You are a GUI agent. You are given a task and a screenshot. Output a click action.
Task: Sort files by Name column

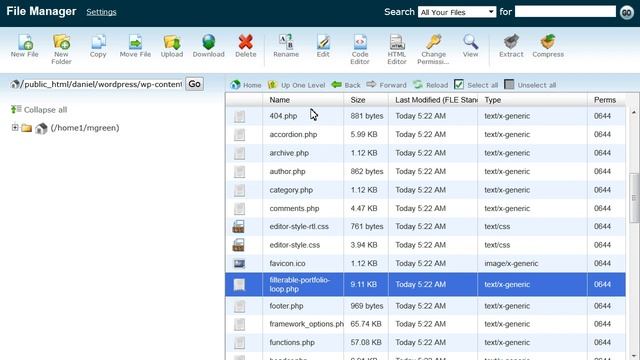click(280, 100)
